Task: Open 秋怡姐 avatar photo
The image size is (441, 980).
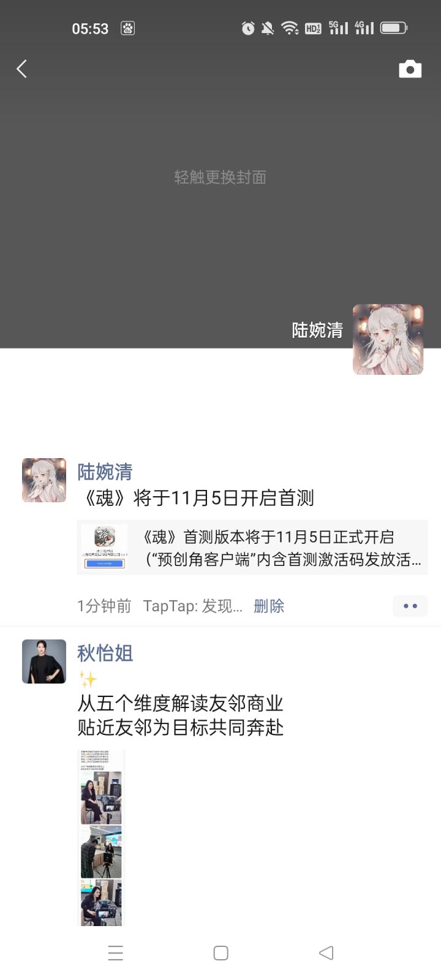Action: coord(44,661)
